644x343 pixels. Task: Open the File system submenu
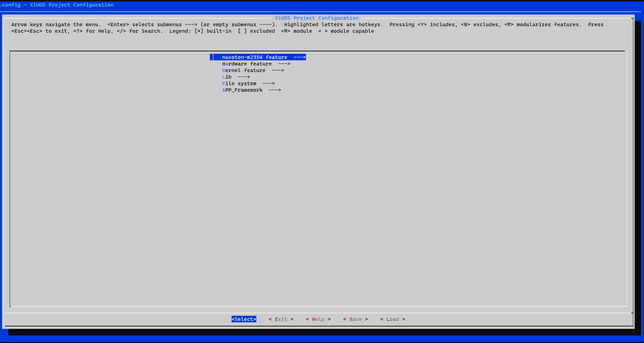click(x=248, y=83)
